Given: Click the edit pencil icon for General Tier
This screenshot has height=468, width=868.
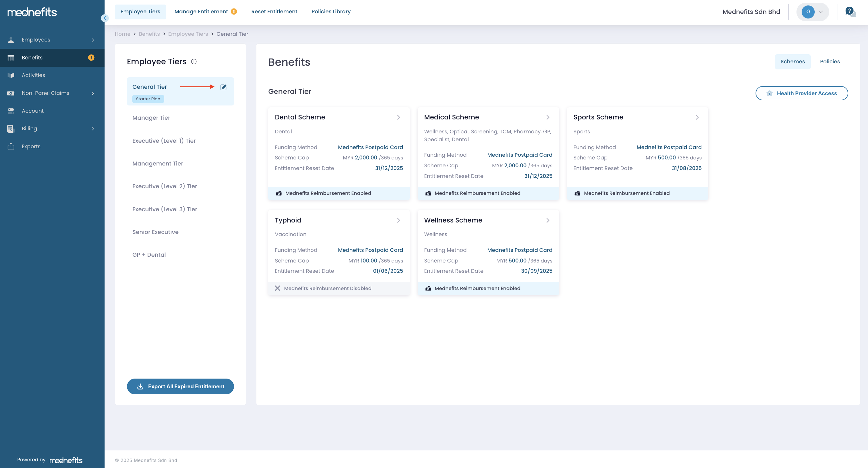Looking at the screenshot, I should (223, 87).
